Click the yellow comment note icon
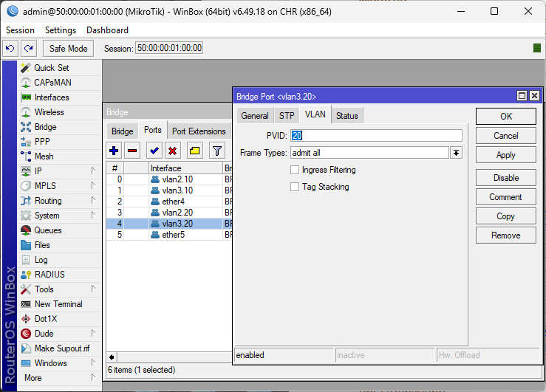 [x=194, y=151]
